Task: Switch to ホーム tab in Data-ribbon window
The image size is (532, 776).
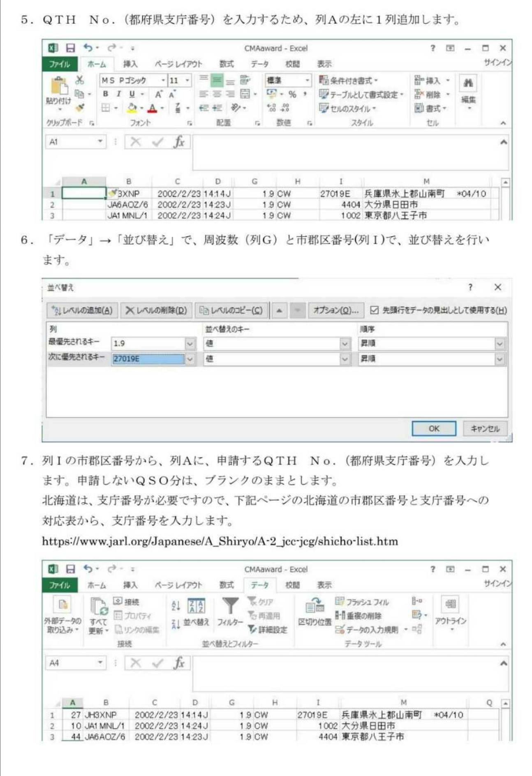Action: [x=97, y=585]
